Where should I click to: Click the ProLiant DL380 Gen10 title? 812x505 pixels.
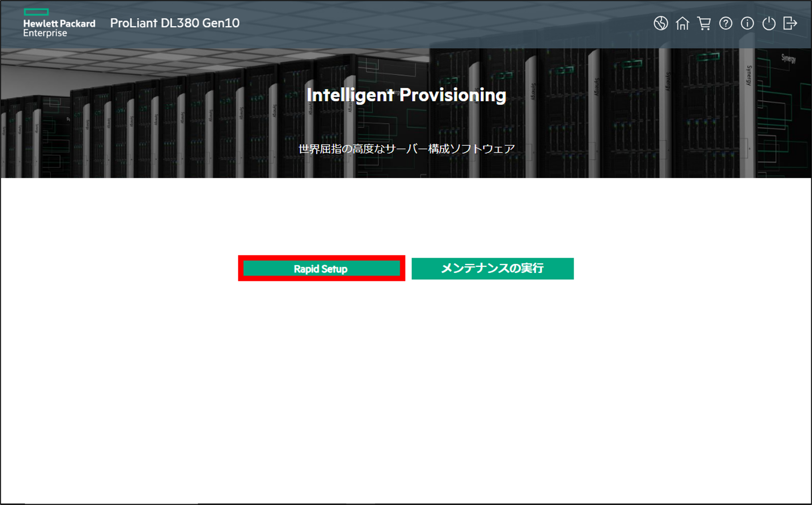click(175, 23)
